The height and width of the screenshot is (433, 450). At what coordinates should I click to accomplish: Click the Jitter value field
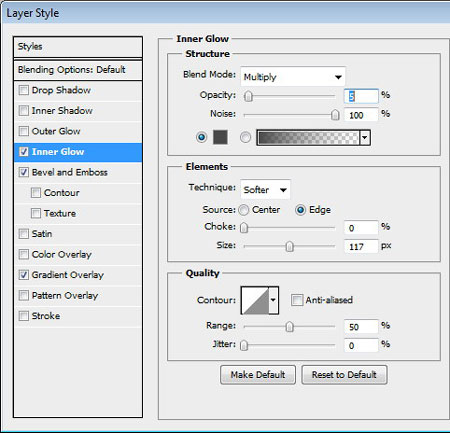(361, 346)
